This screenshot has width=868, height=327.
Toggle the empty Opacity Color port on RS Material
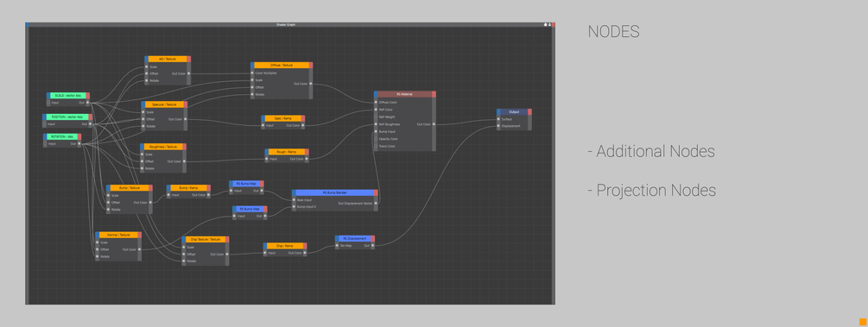coord(376,139)
